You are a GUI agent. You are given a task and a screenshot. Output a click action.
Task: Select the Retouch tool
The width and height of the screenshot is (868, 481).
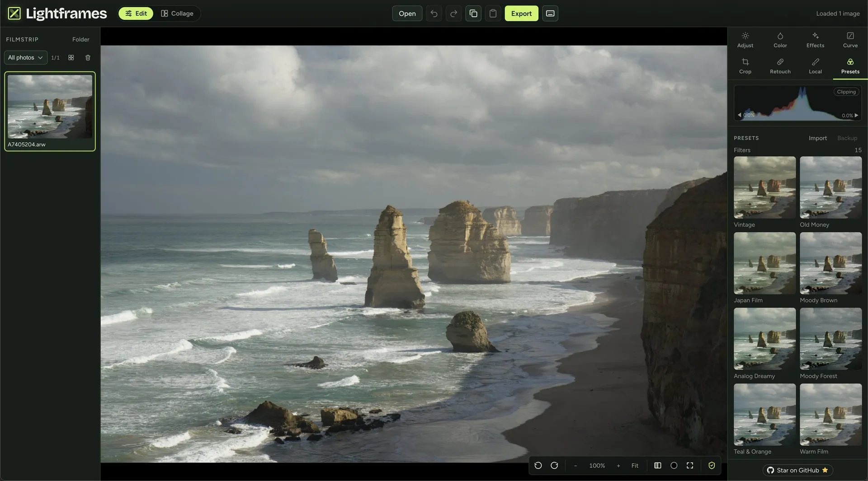point(780,66)
